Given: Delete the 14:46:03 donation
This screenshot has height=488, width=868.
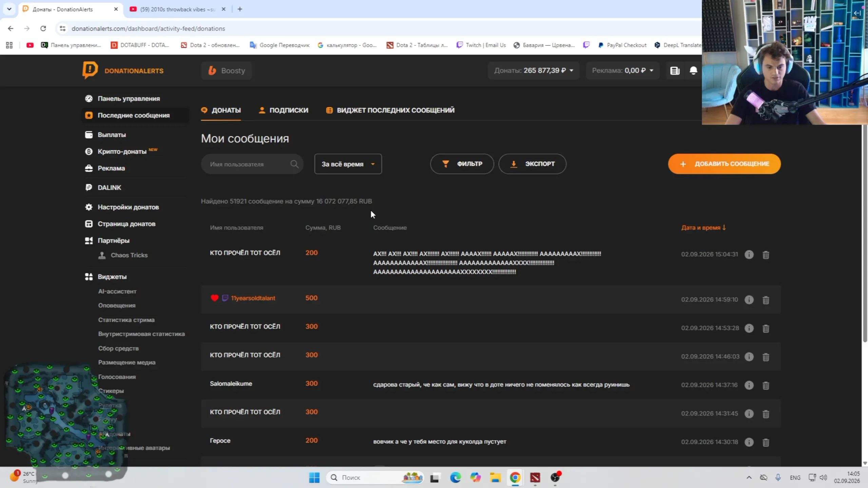Looking at the screenshot, I should coord(766,357).
